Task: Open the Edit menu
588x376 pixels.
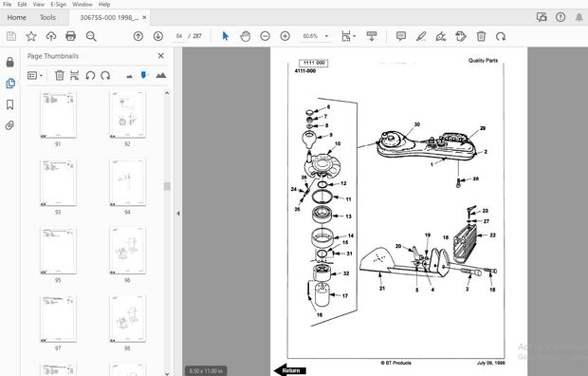Action: coord(22,5)
